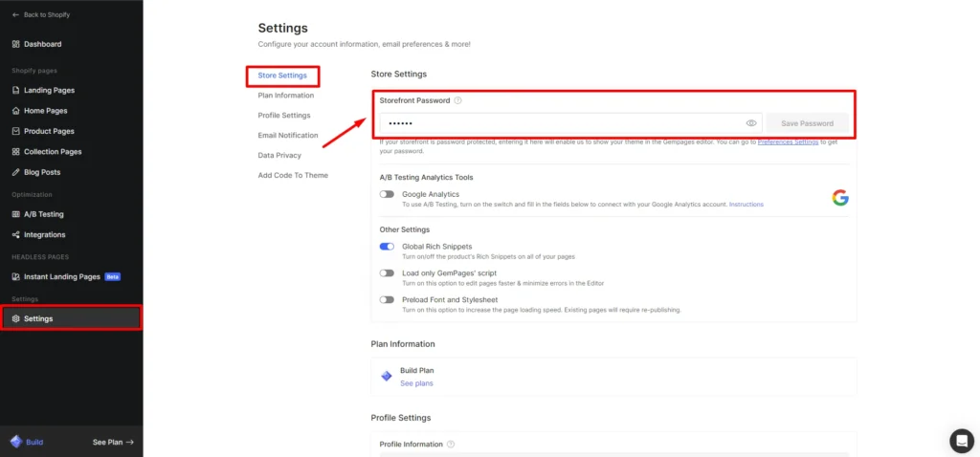Enable the Google Analytics switch
This screenshot has height=457, width=980.
[387, 194]
